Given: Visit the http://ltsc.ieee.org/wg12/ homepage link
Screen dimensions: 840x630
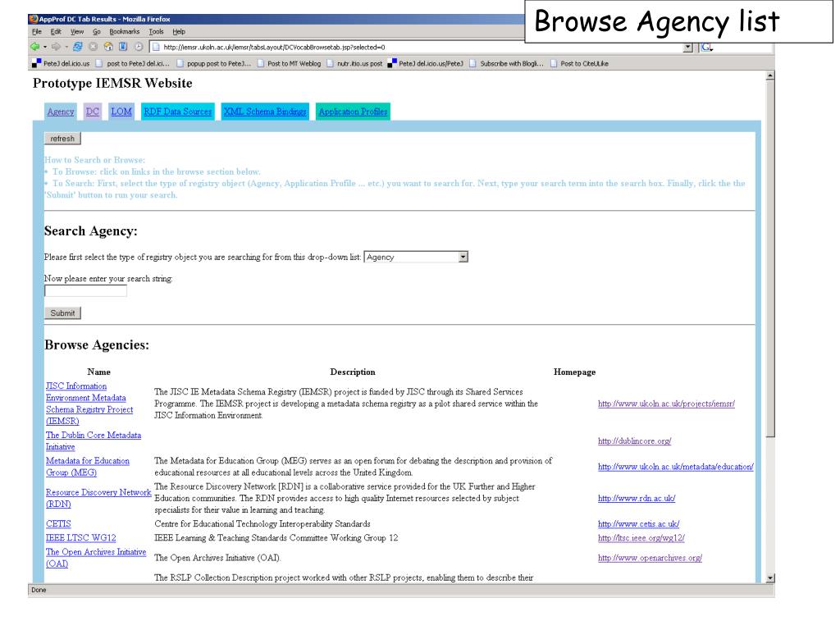Looking at the screenshot, I should point(641,538).
